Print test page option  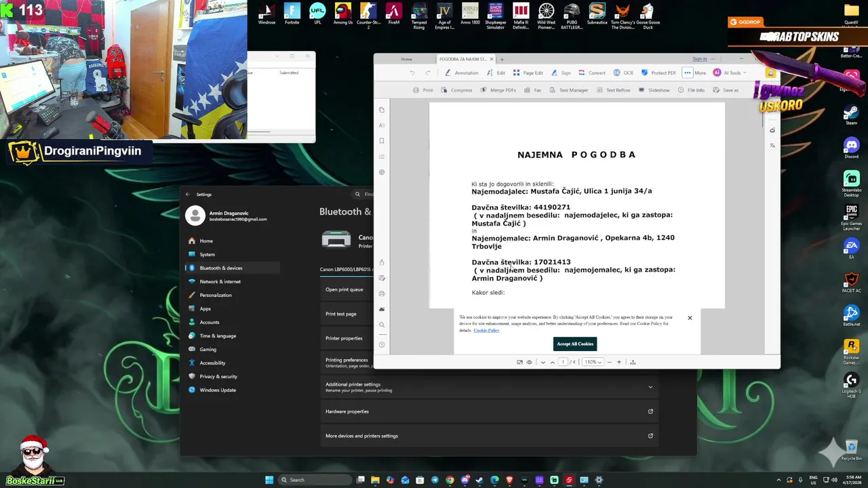tap(347, 314)
